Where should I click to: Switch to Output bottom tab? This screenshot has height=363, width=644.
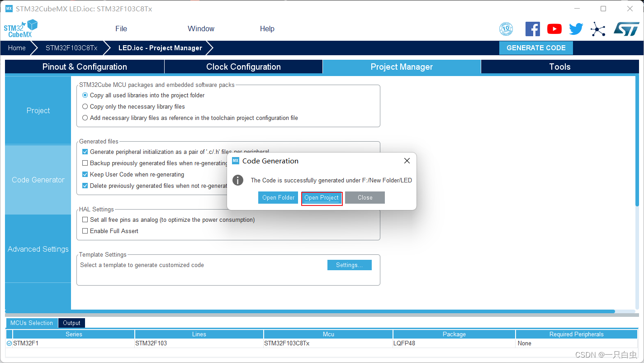71,323
